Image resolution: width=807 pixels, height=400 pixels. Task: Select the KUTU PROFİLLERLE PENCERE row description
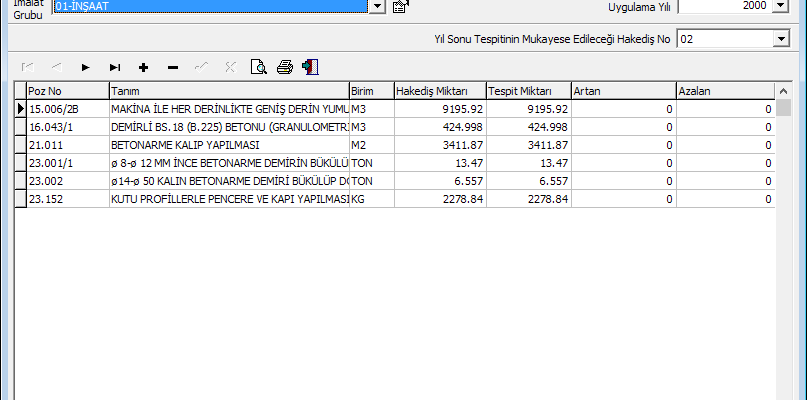pyautogui.click(x=229, y=199)
